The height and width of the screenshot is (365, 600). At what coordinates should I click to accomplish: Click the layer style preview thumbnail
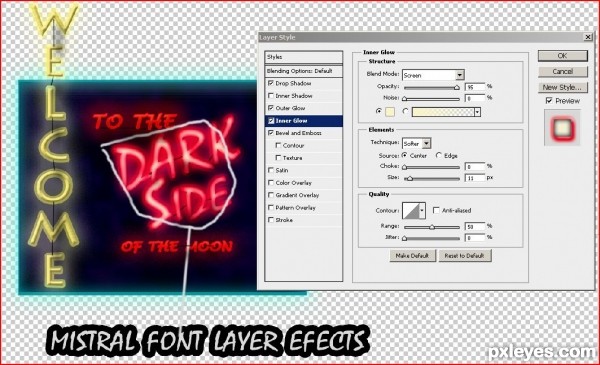(x=562, y=127)
